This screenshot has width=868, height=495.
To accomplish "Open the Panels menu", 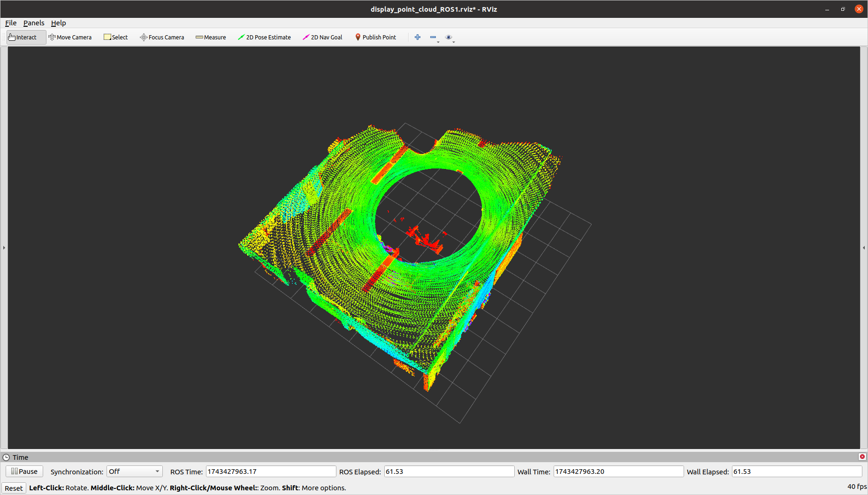I will 34,23.
